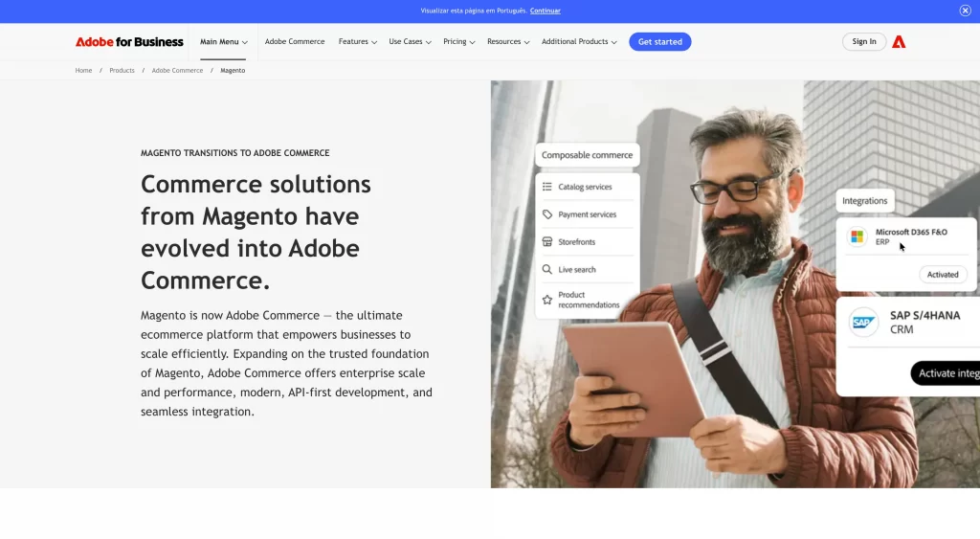Click the Sign In button
The image size is (980, 539).
864,42
